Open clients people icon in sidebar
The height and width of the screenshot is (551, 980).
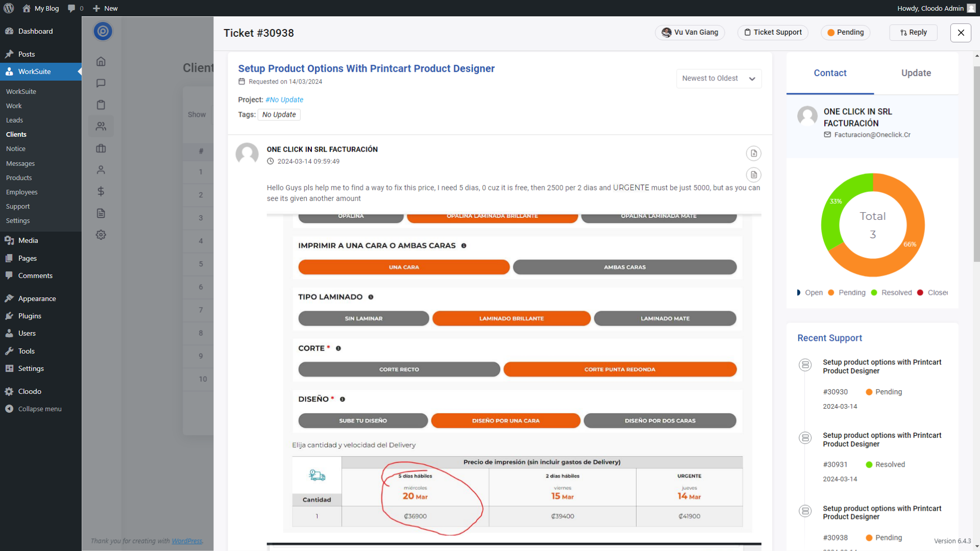coord(101,126)
